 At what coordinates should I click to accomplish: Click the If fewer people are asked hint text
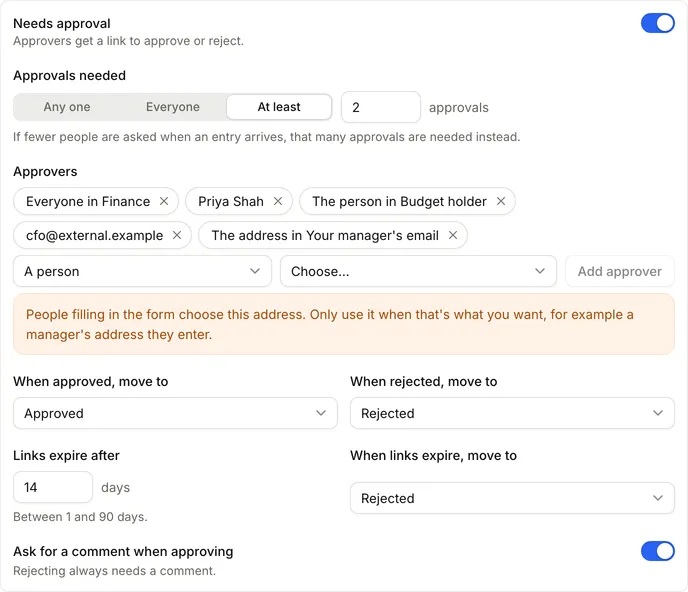(266, 137)
